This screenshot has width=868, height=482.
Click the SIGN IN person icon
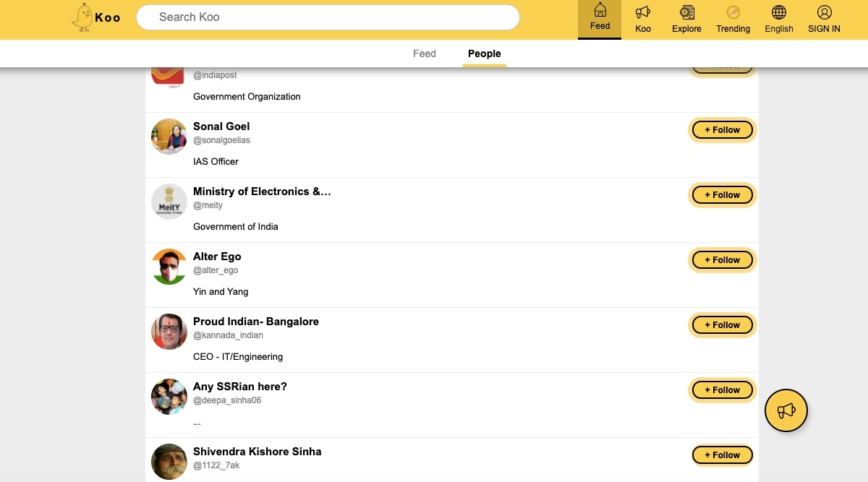[824, 12]
